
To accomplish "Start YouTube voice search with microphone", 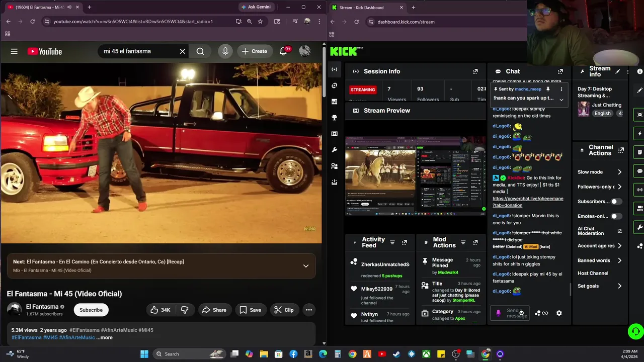I will (225, 51).
